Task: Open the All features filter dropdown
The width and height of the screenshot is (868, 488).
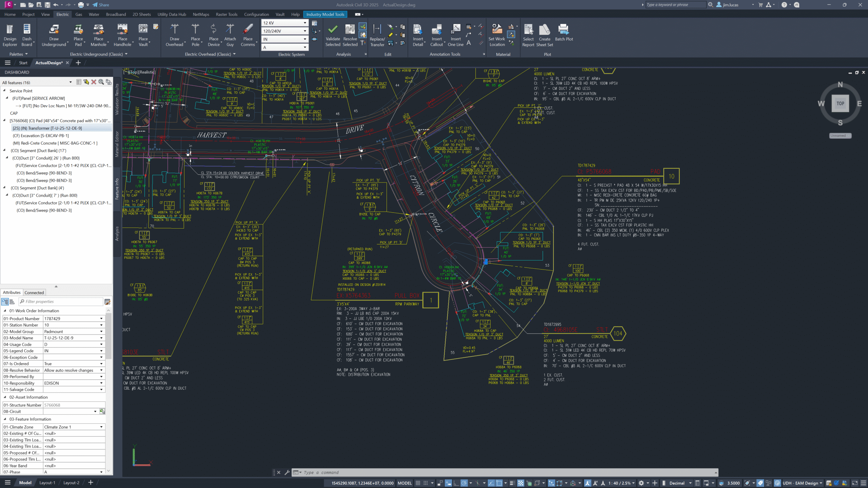Action: click(71, 82)
